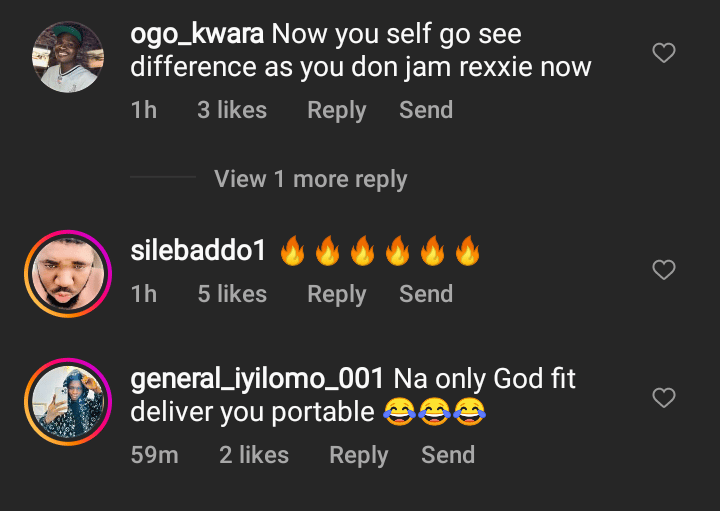Open ogo_kwara username profile link
This screenshot has height=511, width=720.
(197, 34)
